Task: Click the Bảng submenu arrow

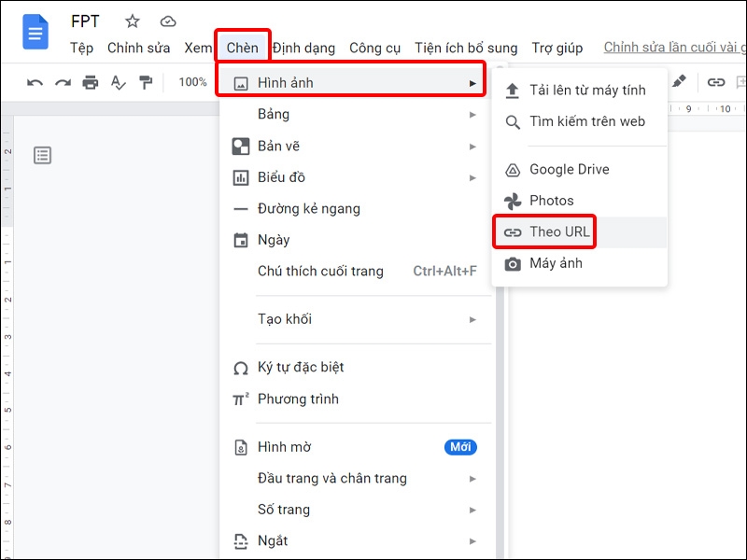Action: pos(472,115)
